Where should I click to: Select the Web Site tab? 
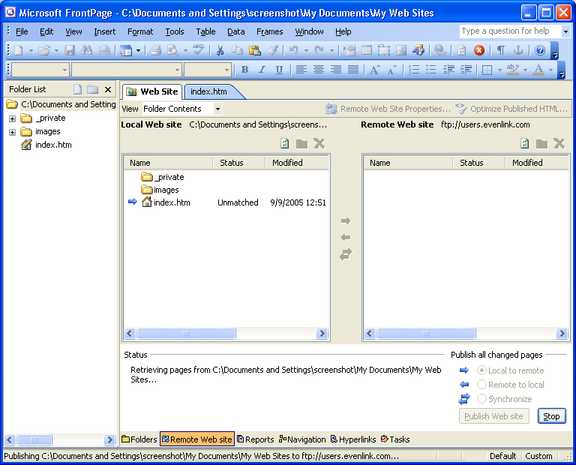(x=152, y=91)
